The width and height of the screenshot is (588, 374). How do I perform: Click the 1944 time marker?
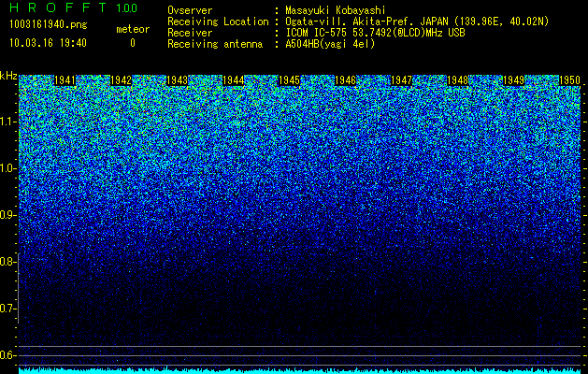[x=234, y=80]
